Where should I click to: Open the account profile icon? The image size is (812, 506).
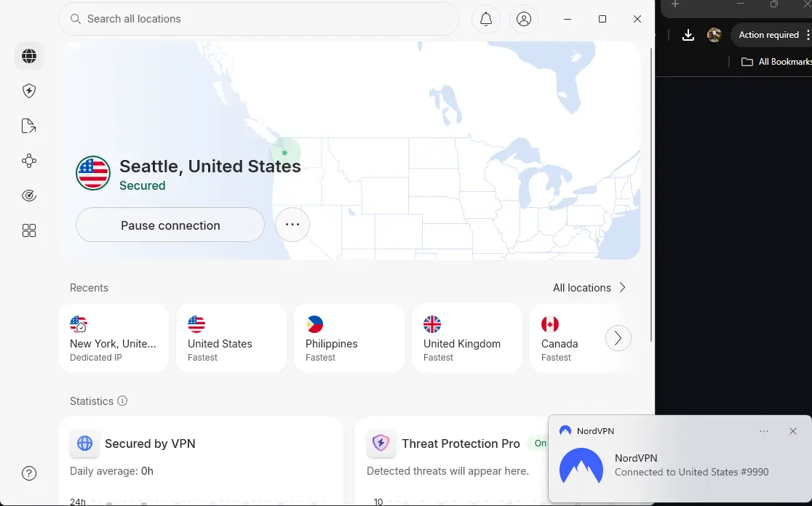524,19
